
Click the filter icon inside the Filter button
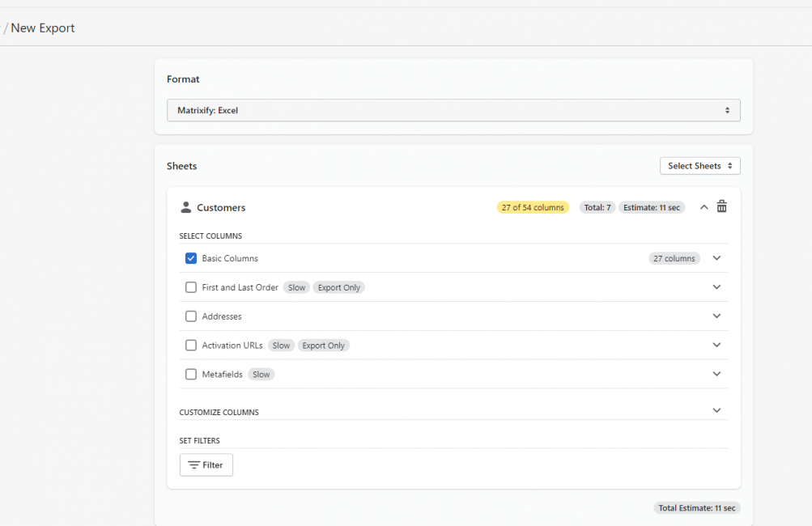point(195,464)
